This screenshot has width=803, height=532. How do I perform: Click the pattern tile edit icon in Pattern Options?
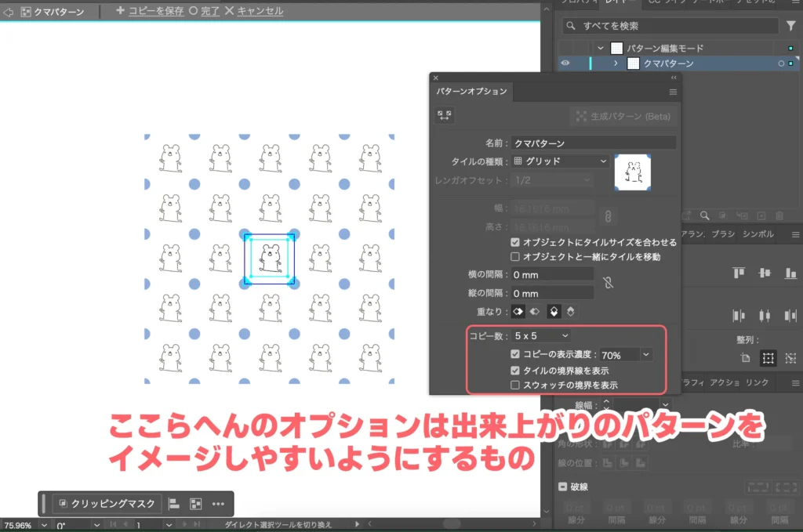point(444,115)
